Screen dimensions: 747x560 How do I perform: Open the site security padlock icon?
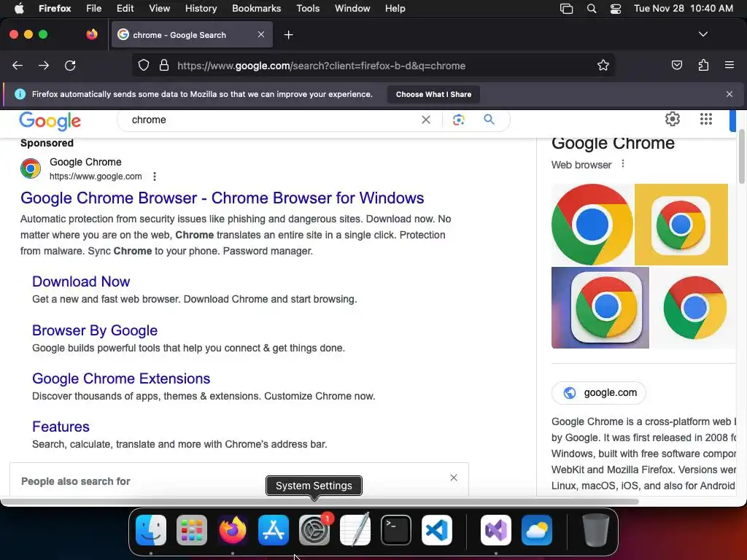point(164,66)
